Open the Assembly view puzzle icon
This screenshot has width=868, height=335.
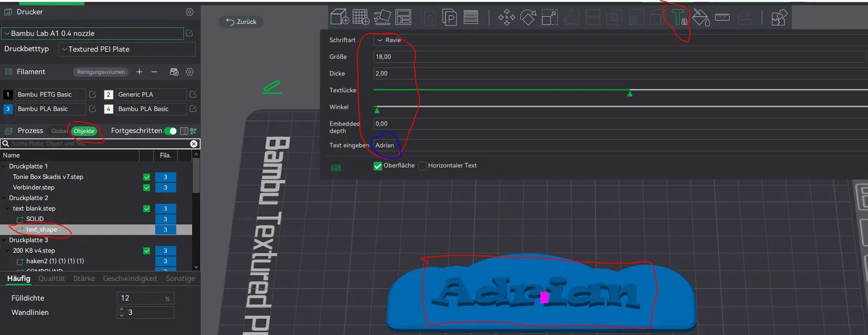[779, 17]
